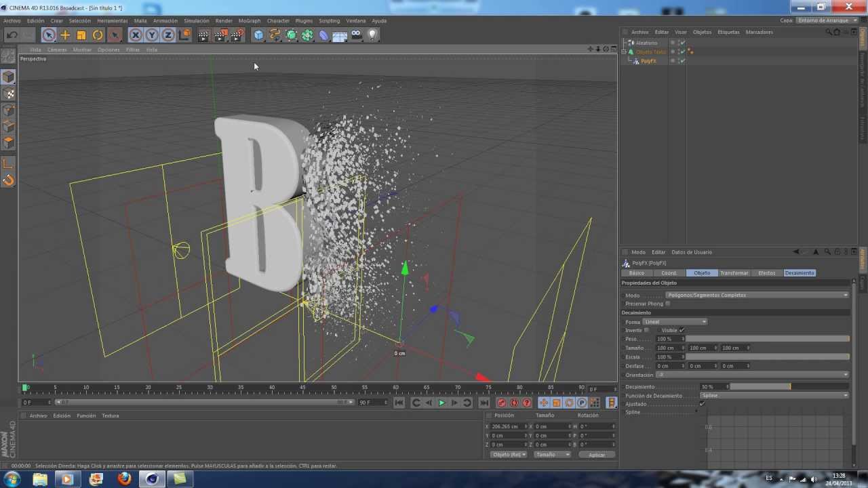This screenshot has height=488, width=868.
Task: Click the record keyframe button
Action: [x=502, y=403]
